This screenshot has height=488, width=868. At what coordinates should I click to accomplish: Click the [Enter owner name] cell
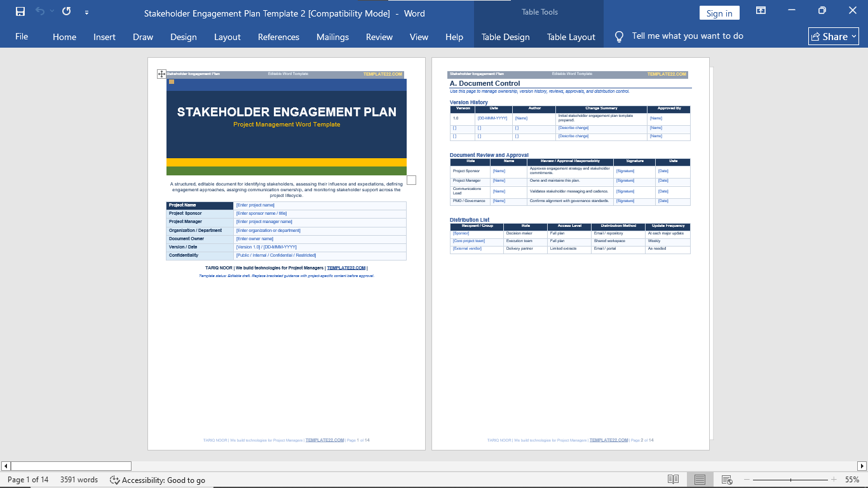[x=320, y=239]
